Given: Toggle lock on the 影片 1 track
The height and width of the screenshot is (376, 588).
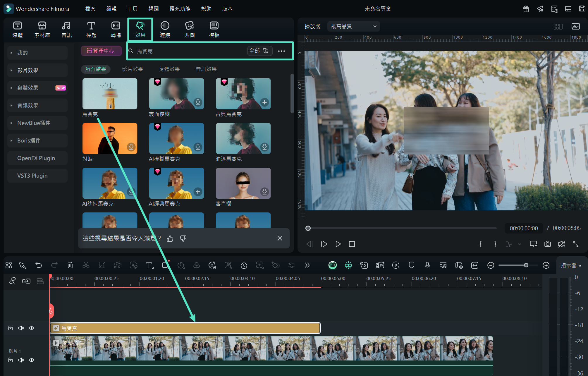Looking at the screenshot, I should click(11, 360).
